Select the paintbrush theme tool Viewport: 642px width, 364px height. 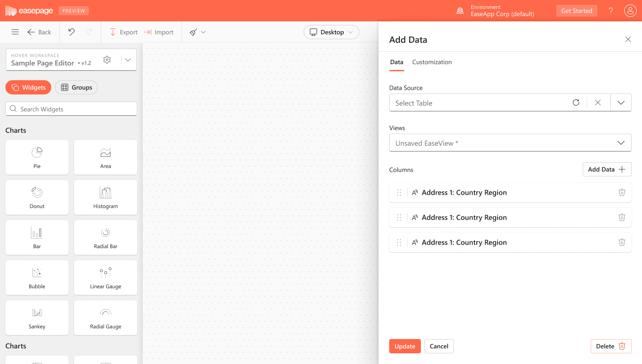click(x=193, y=32)
